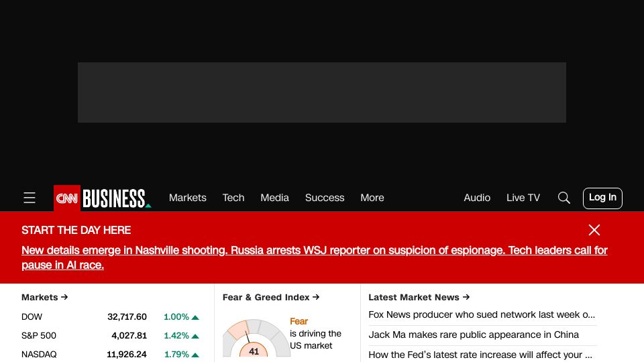The height and width of the screenshot is (362, 644).
Task: Click the NASDAQ value 11,926.24
Action: (127, 354)
